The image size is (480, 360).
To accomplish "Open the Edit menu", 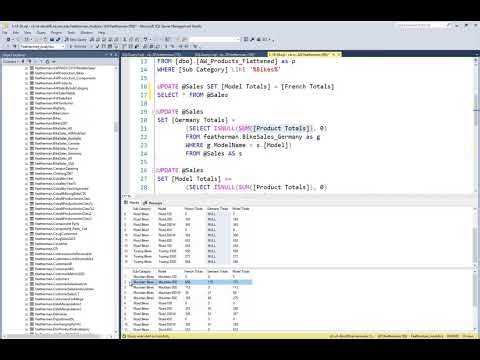I will [16, 33].
